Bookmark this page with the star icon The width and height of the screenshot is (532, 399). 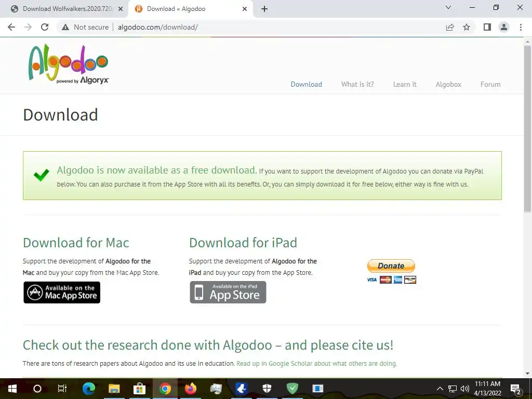click(x=467, y=27)
